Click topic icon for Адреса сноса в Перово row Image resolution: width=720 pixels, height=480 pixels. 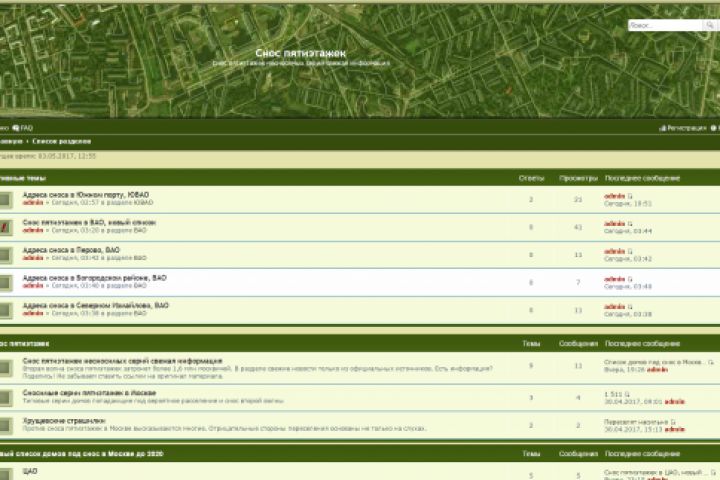tap(6, 255)
